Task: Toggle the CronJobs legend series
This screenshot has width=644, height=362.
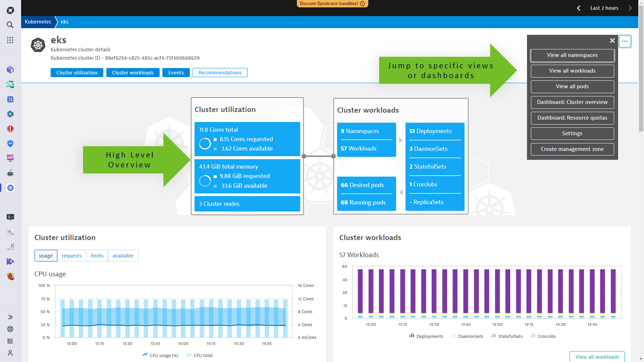Action: [543, 336]
